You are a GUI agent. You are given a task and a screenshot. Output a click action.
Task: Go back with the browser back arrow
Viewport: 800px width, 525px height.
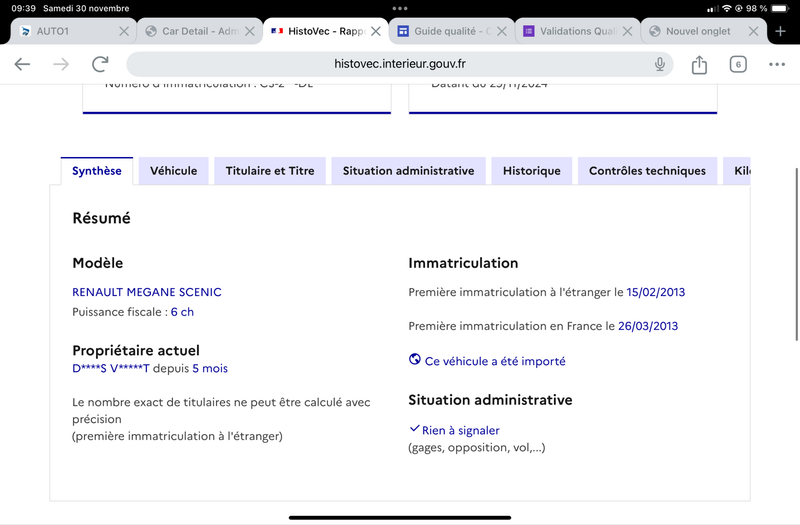[22, 64]
